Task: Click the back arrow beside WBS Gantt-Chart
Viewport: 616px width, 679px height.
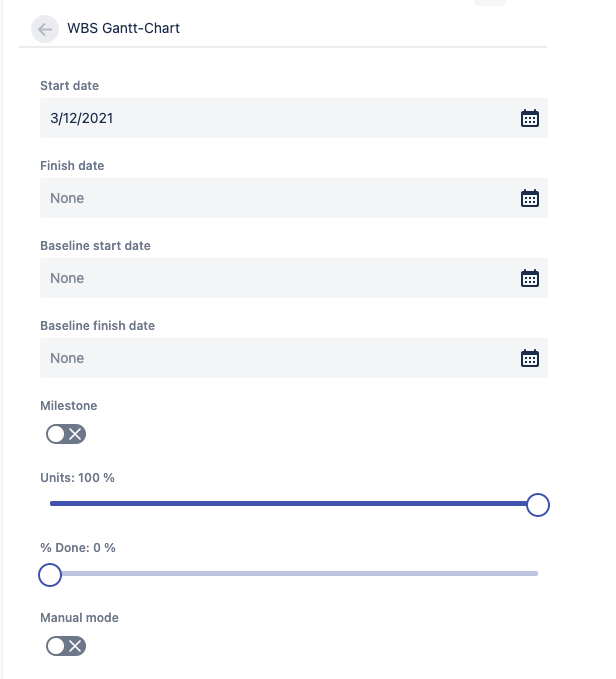Action: pyautogui.click(x=44, y=29)
